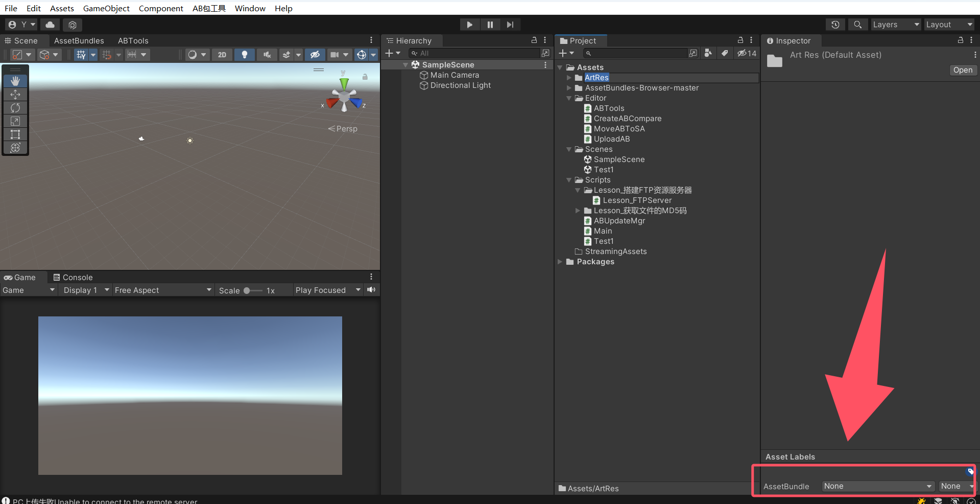This screenshot has width=980, height=504.
Task: Switch to the Console tab
Action: [x=73, y=277]
